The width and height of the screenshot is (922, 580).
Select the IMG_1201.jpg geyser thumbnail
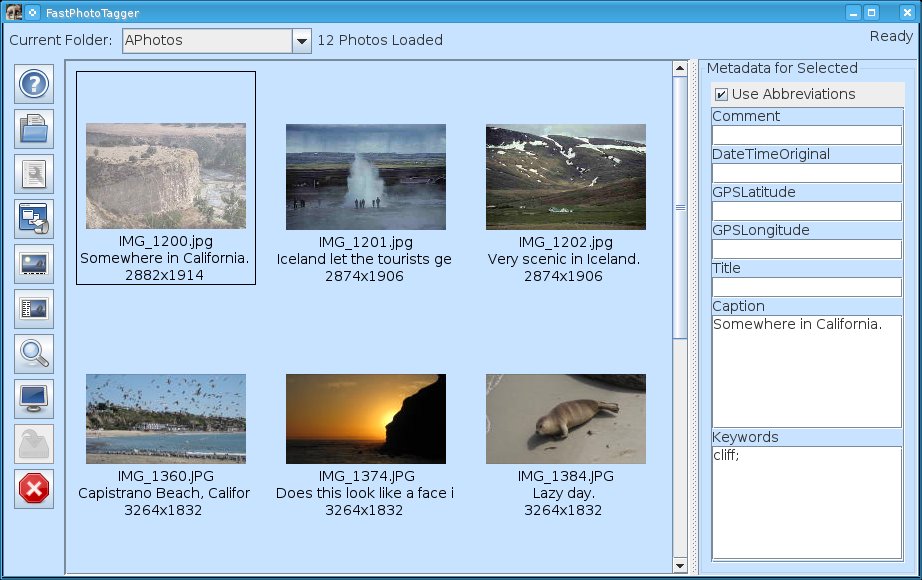tap(365, 177)
